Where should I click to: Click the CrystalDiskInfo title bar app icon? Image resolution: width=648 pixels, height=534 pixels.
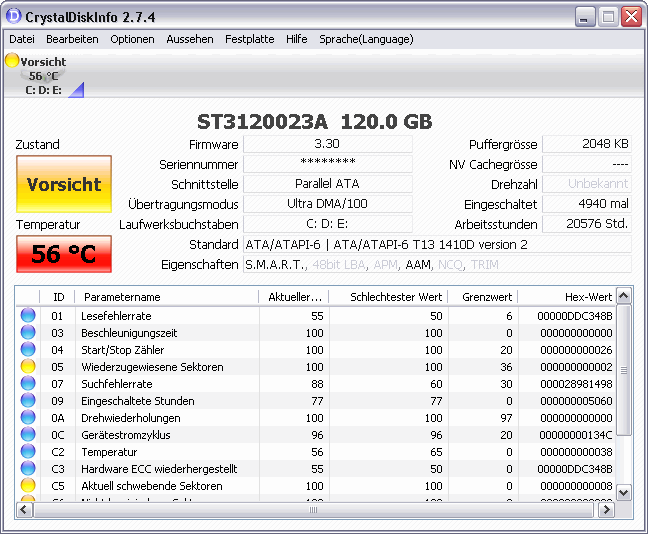pos(13,16)
